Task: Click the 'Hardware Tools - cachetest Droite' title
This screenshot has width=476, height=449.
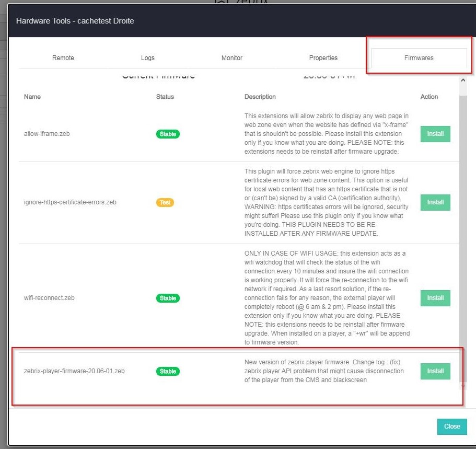Action: pyautogui.click(x=75, y=21)
